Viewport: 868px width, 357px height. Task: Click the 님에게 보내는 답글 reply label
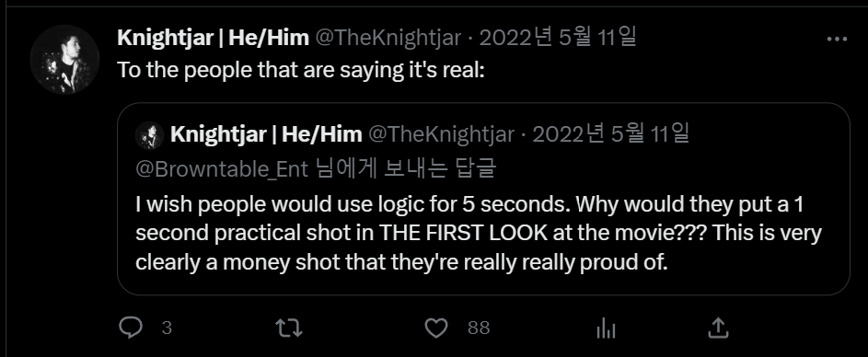point(404,169)
